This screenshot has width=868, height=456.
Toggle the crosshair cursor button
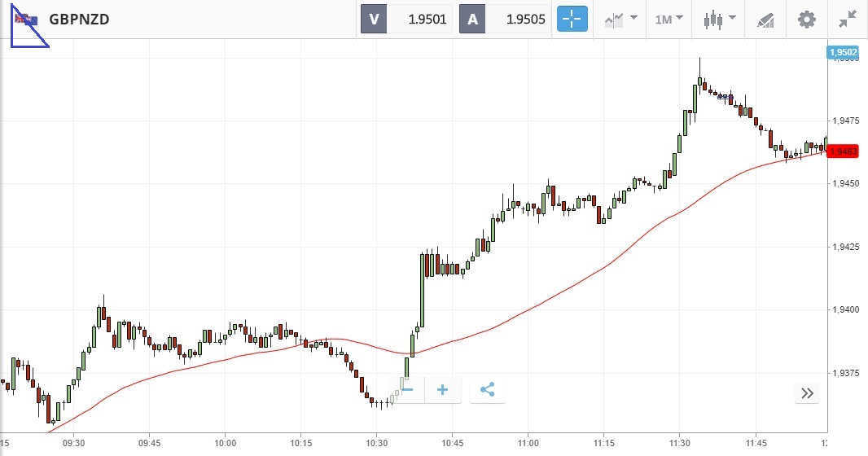click(572, 19)
